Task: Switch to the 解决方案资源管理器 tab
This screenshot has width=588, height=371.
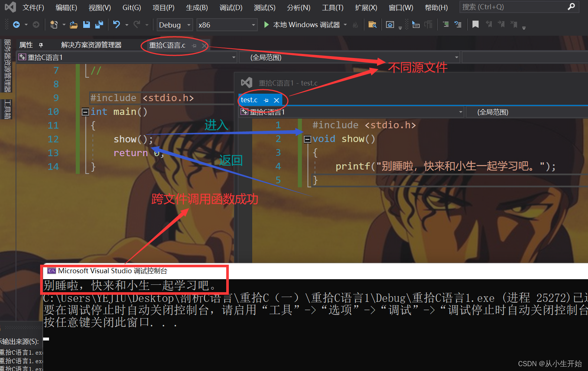Action: tap(91, 45)
